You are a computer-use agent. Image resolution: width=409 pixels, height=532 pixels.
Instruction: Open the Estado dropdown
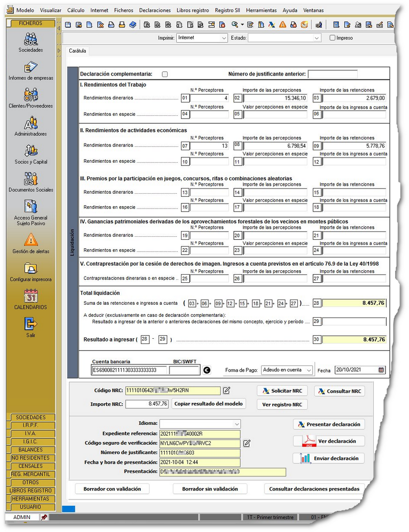(284, 38)
